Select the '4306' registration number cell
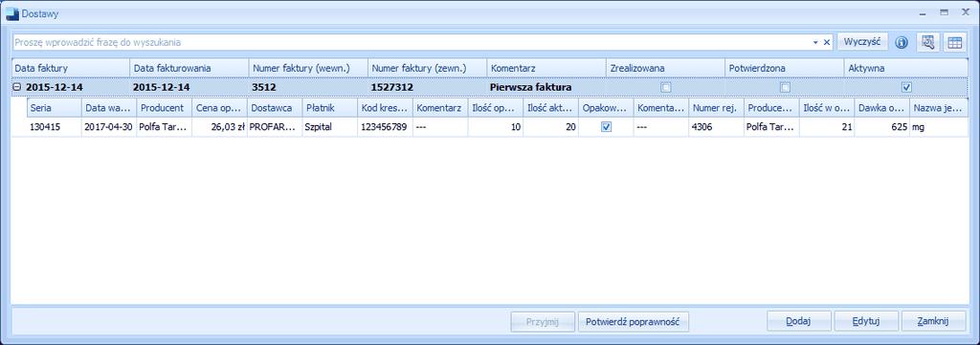 [716, 127]
